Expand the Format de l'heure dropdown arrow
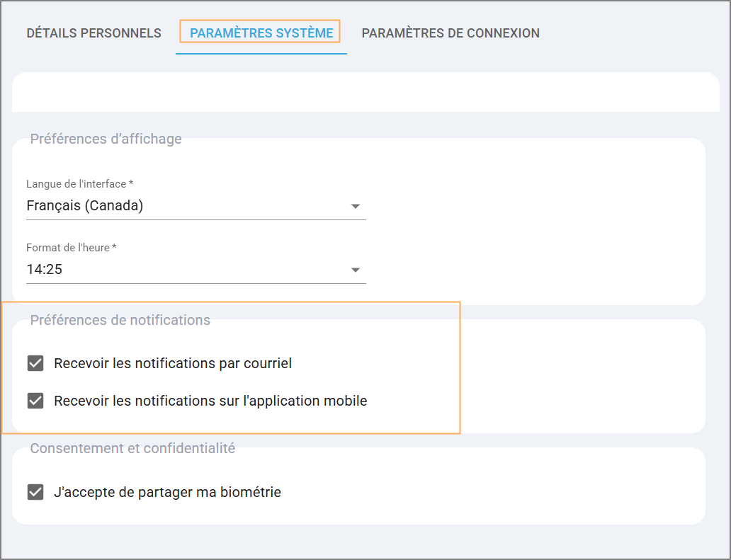The width and height of the screenshot is (731, 560). pos(356,270)
